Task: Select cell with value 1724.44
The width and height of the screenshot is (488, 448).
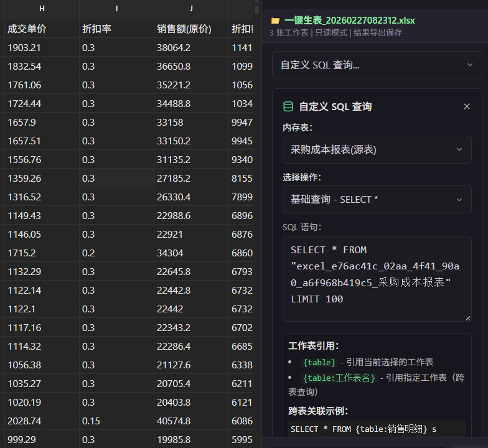Action: [42, 103]
